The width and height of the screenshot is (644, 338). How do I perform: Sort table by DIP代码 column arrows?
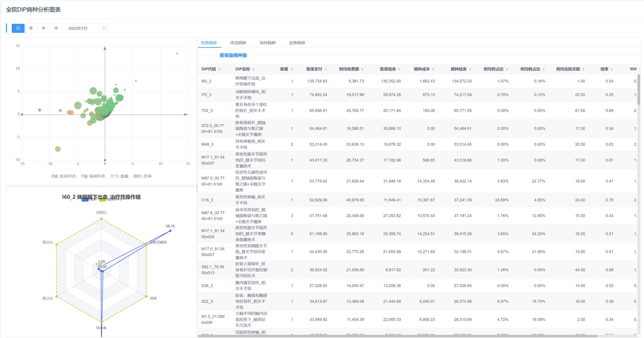219,69
